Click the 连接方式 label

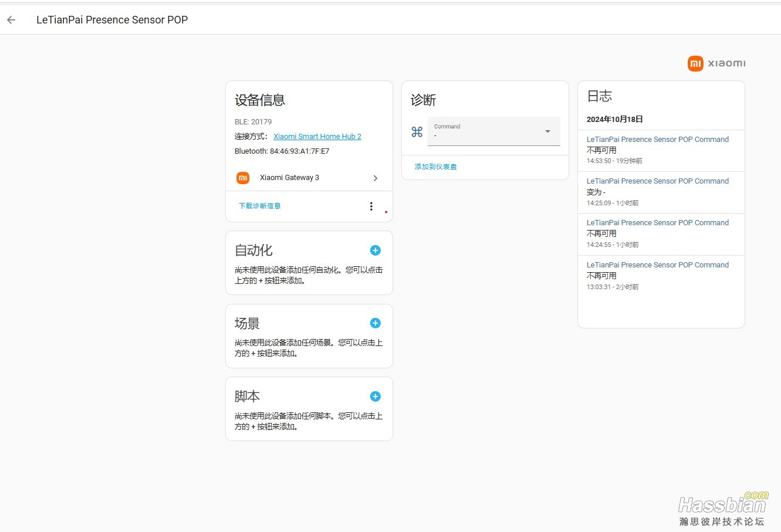coord(251,137)
